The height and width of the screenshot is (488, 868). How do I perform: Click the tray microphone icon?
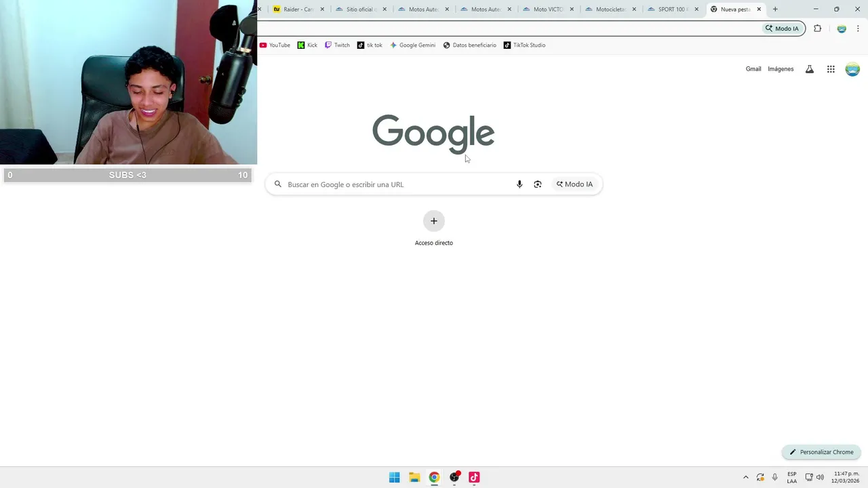(x=775, y=477)
